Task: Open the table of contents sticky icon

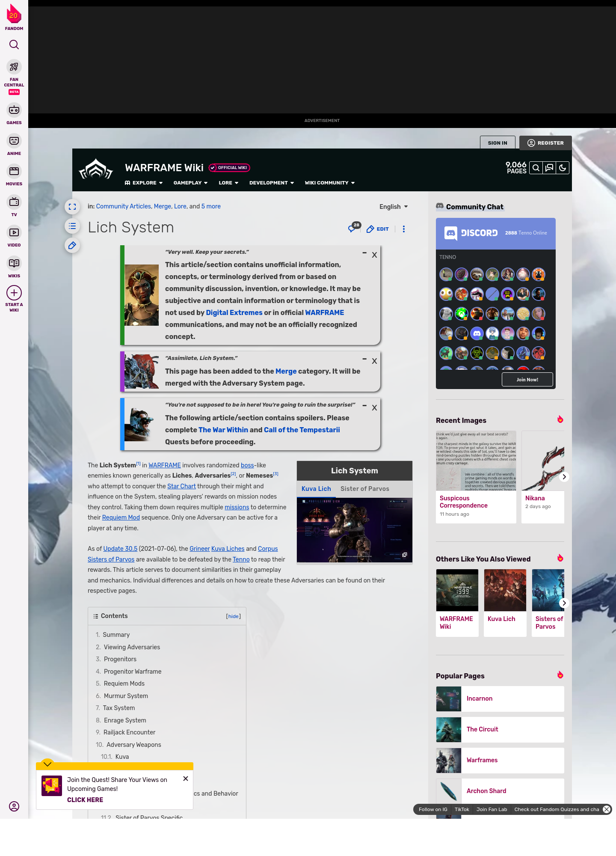Action: tap(72, 226)
